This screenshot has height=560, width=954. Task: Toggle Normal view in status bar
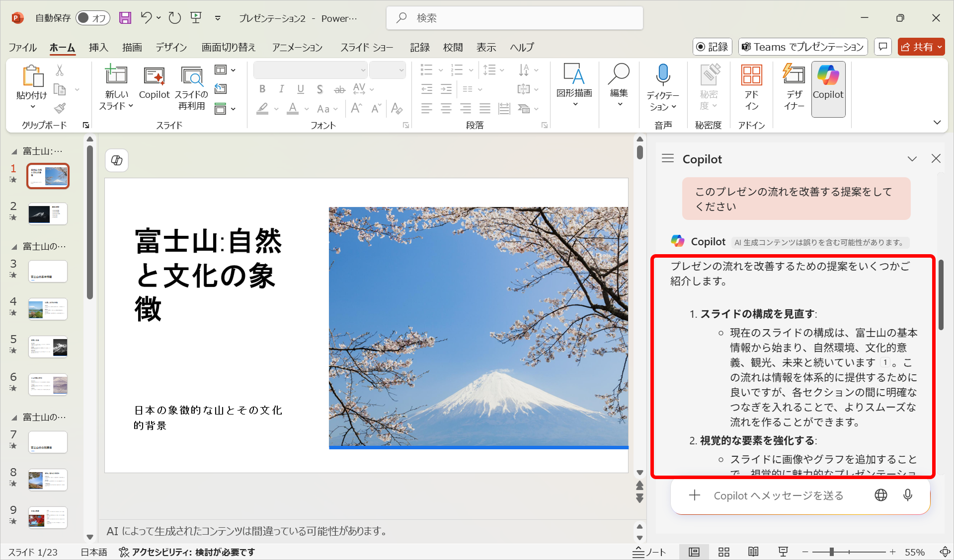click(x=694, y=552)
